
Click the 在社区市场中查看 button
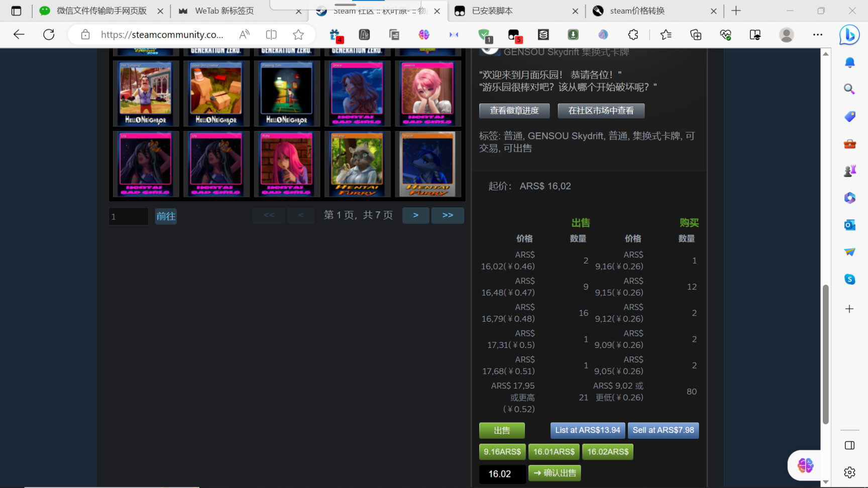[x=601, y=110]
